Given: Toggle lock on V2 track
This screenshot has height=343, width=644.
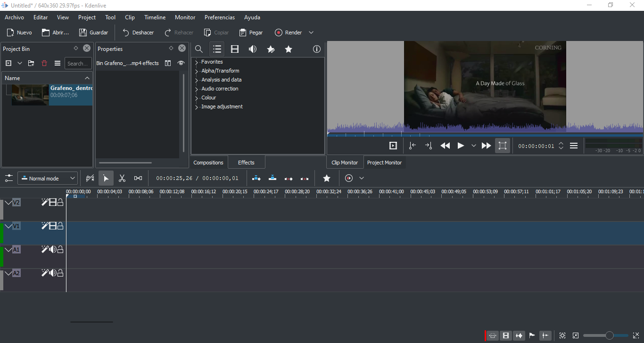Looking at the screenshot, I should pyautogui.click(x=60, y=202).
